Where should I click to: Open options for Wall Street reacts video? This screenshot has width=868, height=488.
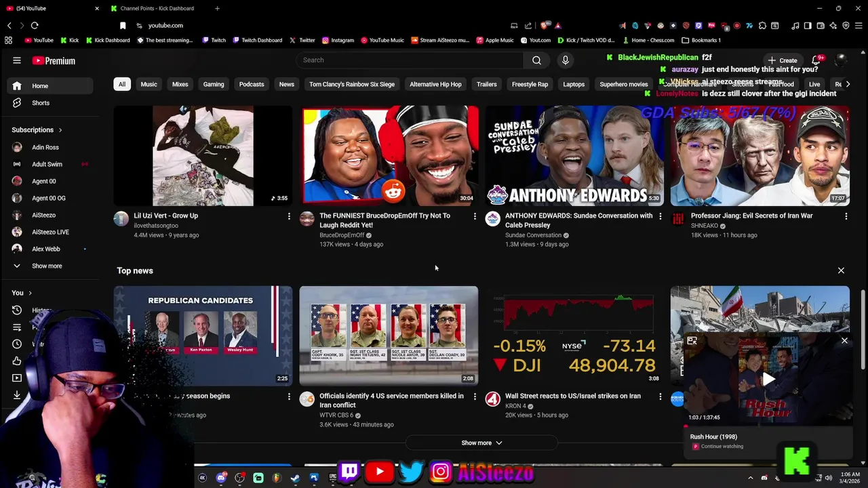tap(660, 396)
